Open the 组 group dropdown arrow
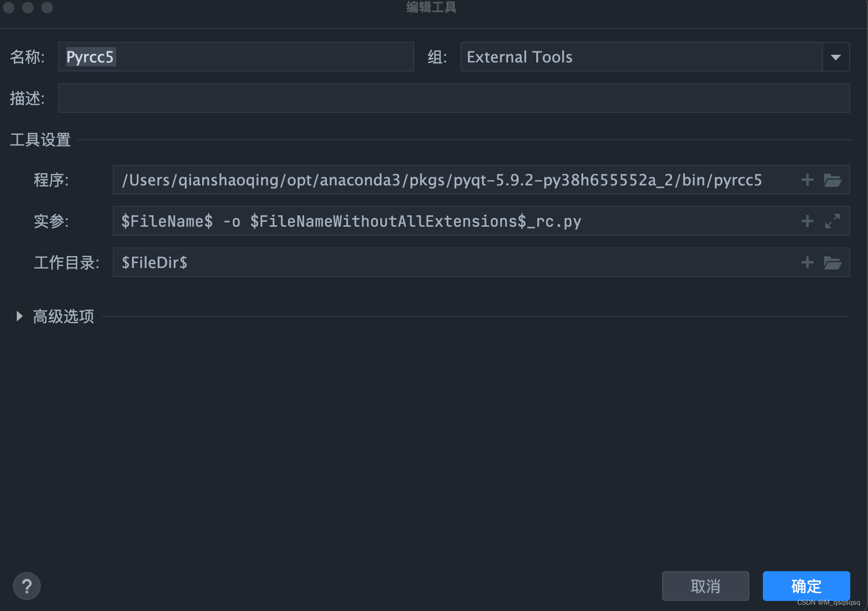Viewport: 868px width, 611px height. (x=836, y=57)
